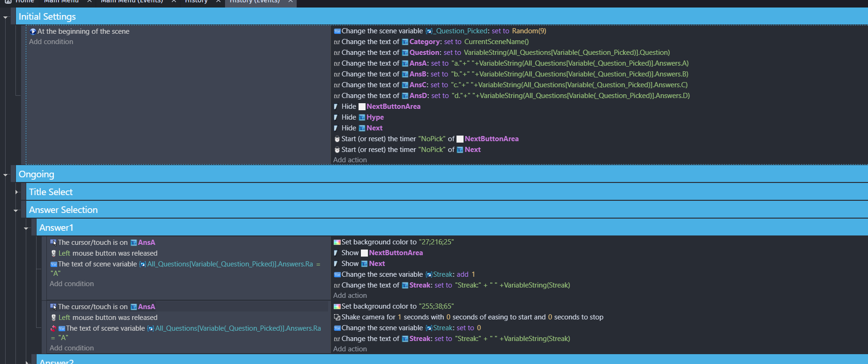Click the white NextButtonArea sprite icon in Hide row

[362, 106]
